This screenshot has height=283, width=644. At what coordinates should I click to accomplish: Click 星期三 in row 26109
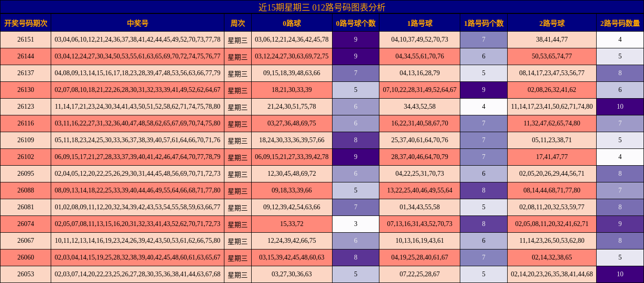click(x=238, y=140)
